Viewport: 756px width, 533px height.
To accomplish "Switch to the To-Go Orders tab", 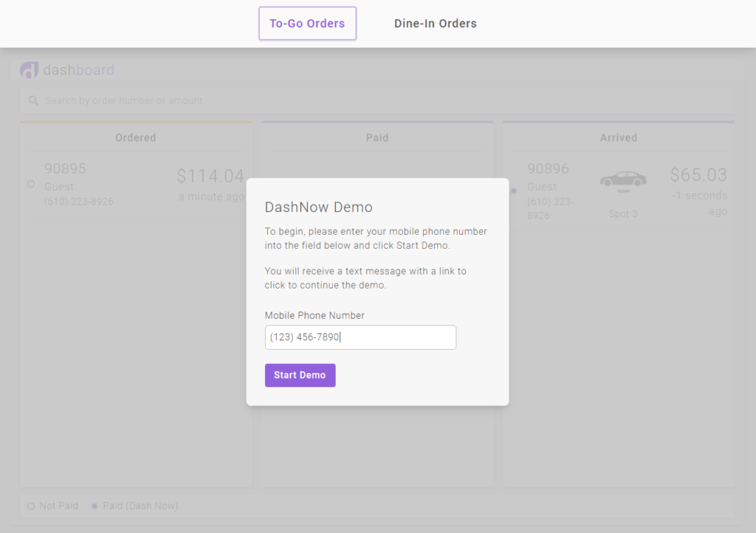I will [x=308, y=23].
